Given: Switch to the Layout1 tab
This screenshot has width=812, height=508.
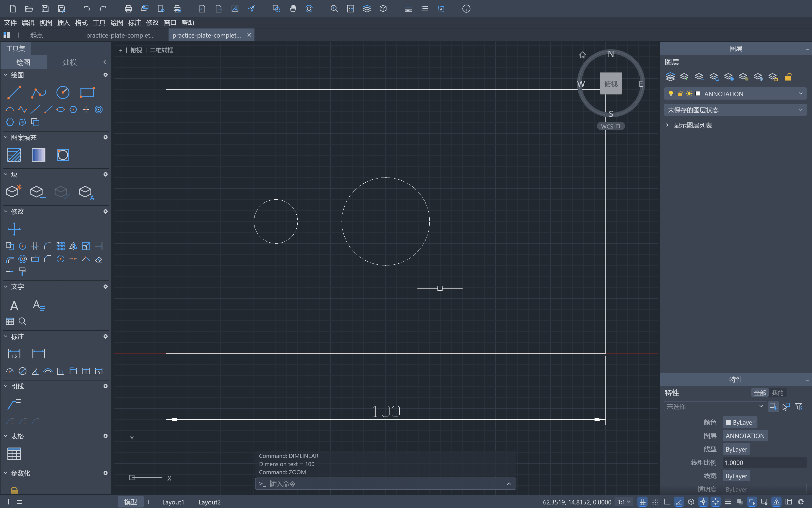Looking at the screenshot, I should 173,502.
